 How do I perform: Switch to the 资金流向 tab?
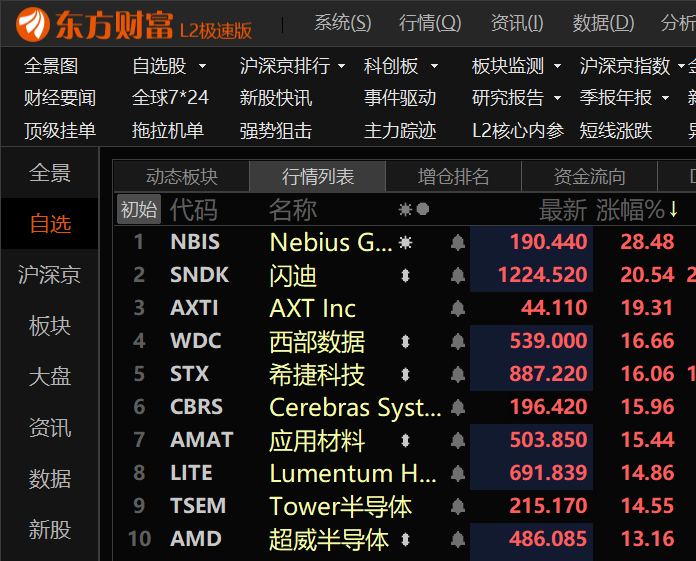click(589, 177)
